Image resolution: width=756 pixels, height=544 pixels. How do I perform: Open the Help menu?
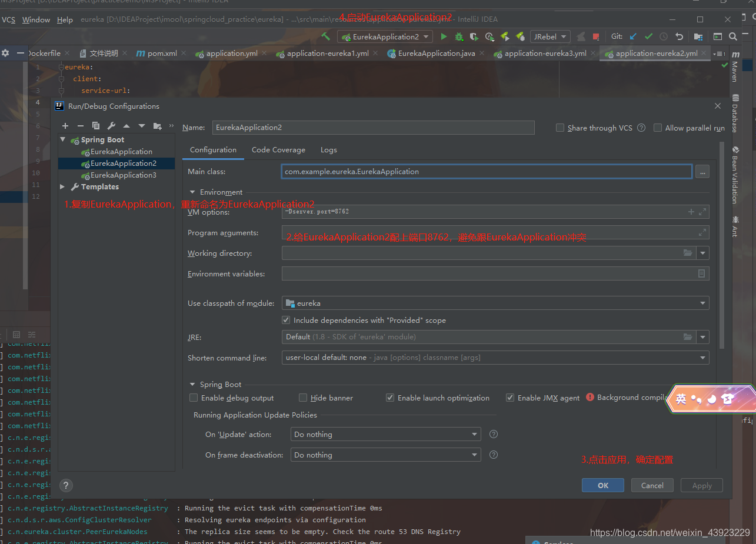pyautogui.click(x=65, y=19)
